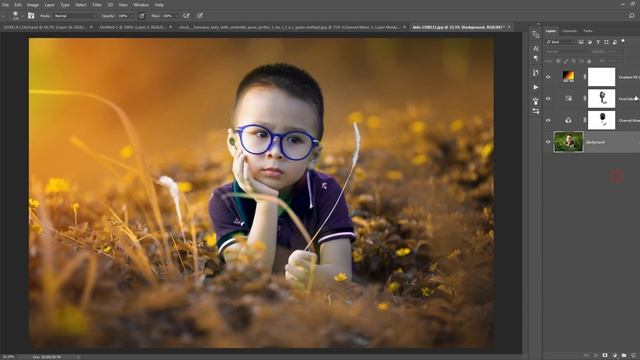Create a new layer icon
This screenshot has width=640, height=360.
pos(633,355)
